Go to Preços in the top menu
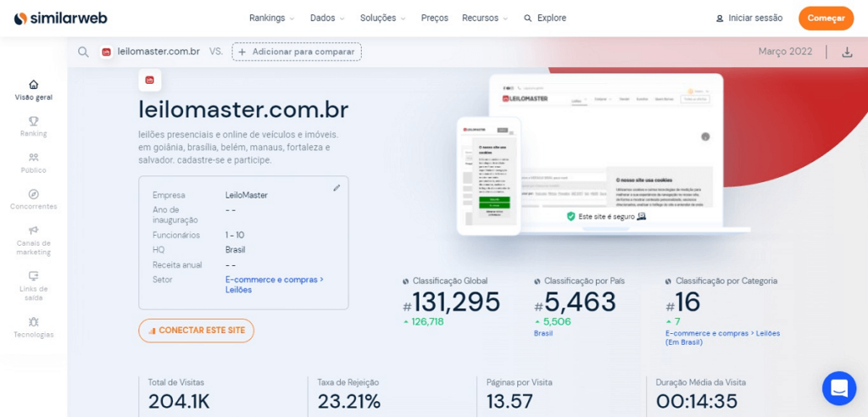This screenshot has width=868, height=417. click(x=434, y=18)
